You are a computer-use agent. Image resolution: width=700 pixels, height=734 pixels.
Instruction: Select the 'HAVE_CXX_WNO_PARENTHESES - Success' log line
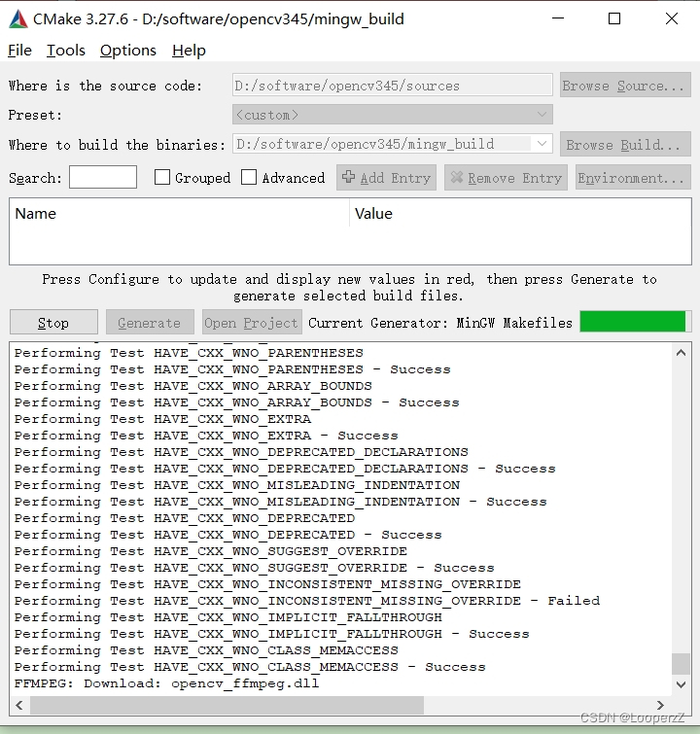pyautogui.click(x=232, y=369)
